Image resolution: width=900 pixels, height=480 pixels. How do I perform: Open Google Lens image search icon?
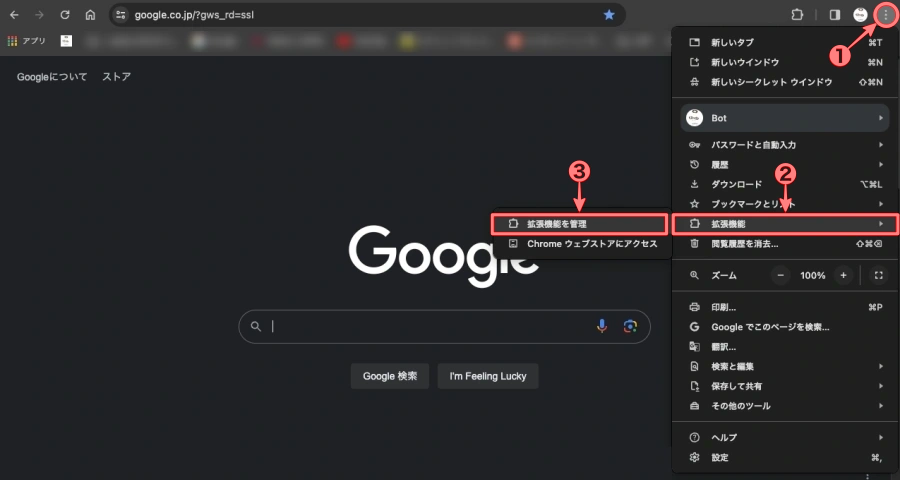coord(630,326)
